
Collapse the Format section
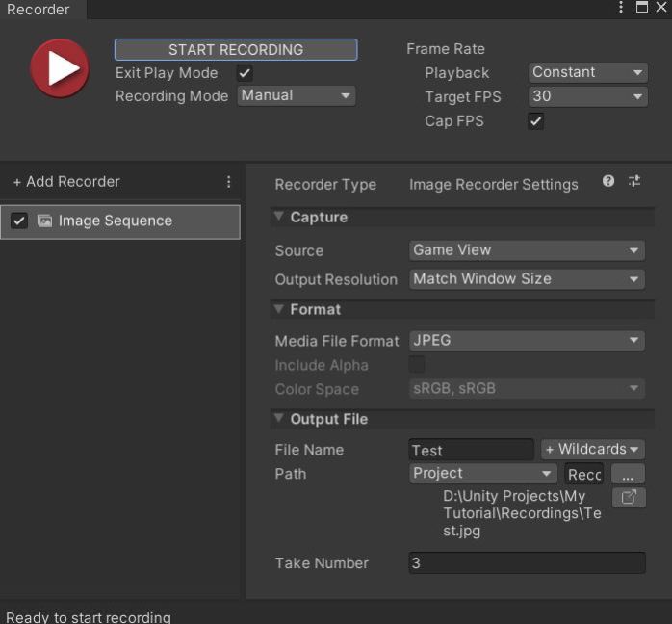[x=278, y=309]
